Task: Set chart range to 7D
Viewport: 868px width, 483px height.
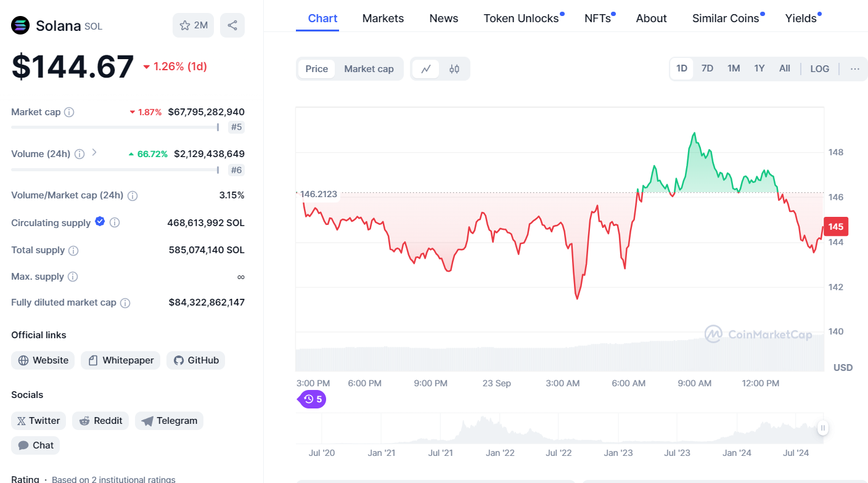Action: (x=707, y=68)
